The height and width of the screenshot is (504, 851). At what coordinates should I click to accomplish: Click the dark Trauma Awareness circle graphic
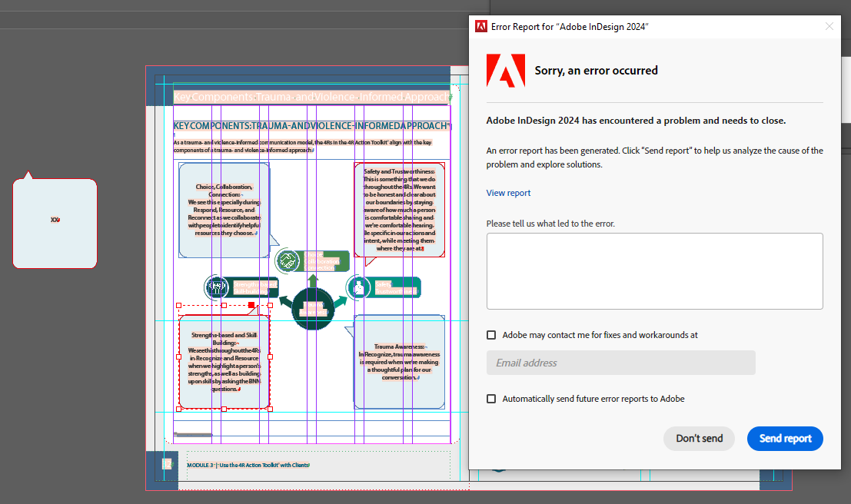pyautogui.click(x=313, y=310)
